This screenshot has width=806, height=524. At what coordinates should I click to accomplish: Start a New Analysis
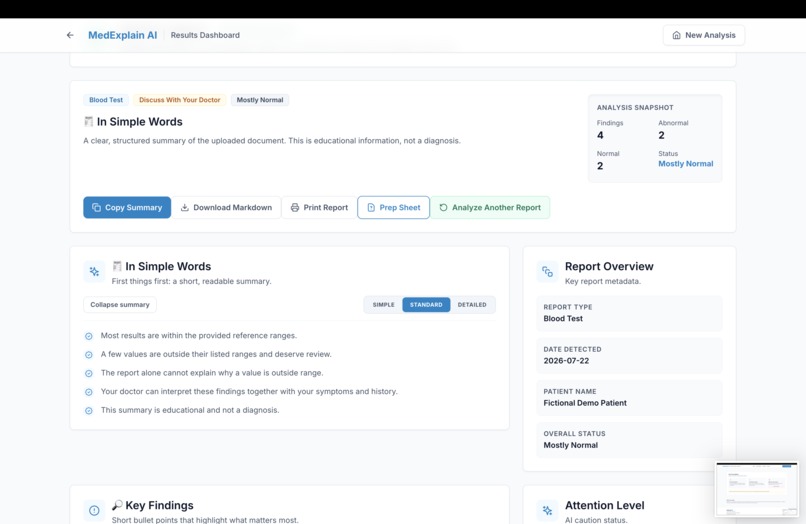(704, 35)
